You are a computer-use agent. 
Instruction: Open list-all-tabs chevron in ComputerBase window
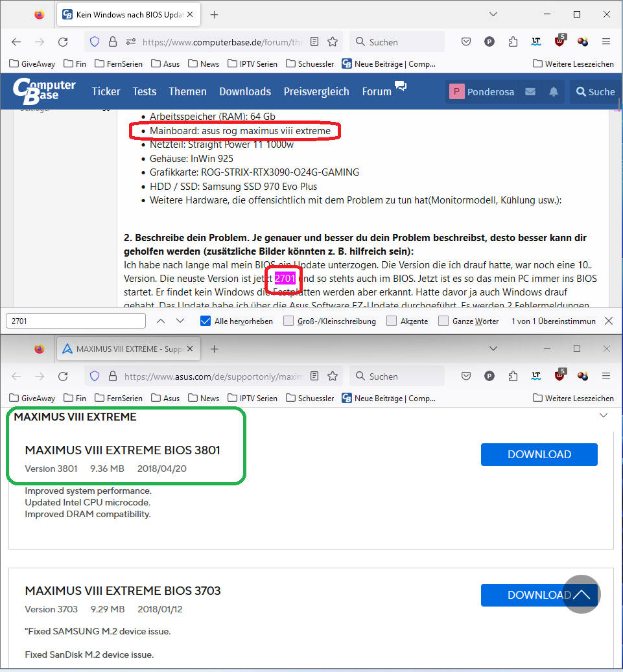point(493,14)
